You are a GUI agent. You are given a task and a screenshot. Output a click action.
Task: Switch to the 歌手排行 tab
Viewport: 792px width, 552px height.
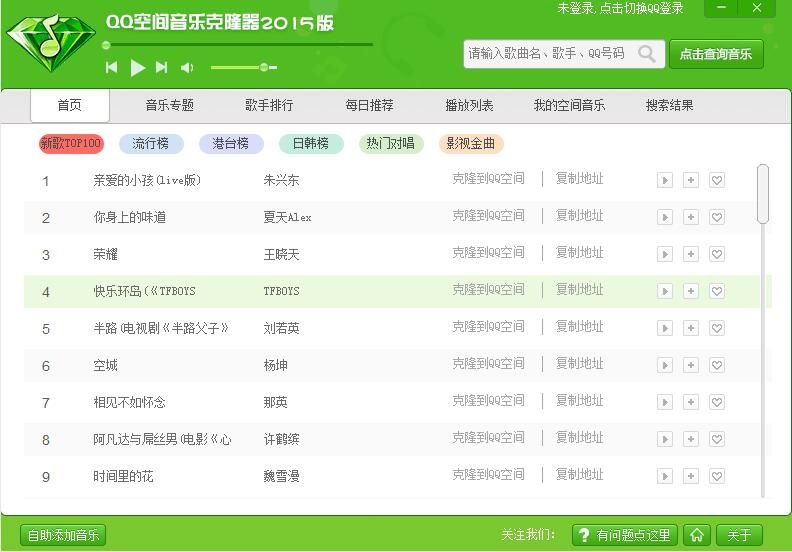point(269,105)
